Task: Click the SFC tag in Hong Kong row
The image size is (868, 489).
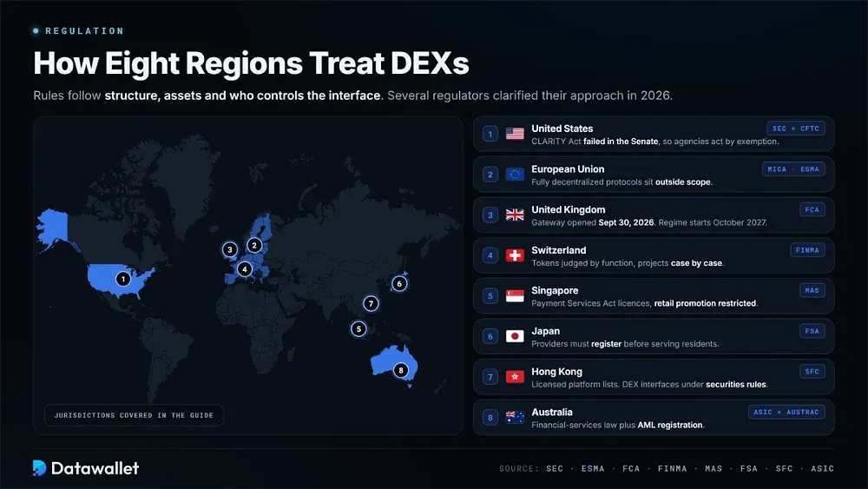Action: coord(812,372)
